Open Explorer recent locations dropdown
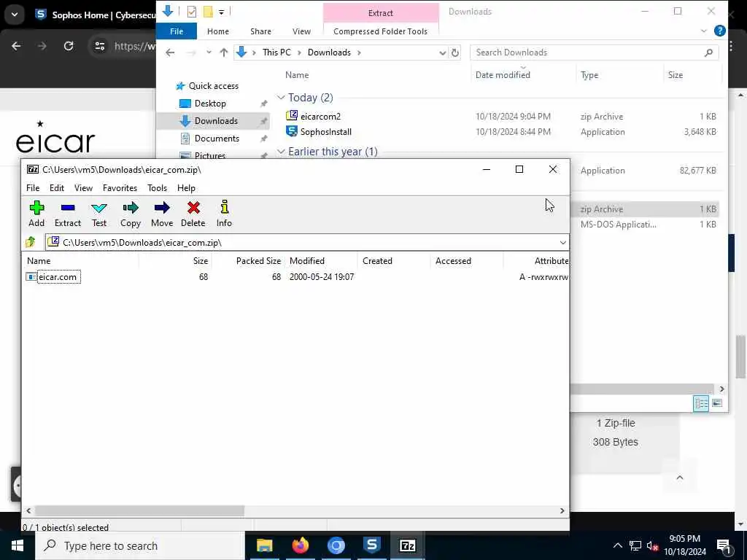747x560 pixels. [209, 52]
